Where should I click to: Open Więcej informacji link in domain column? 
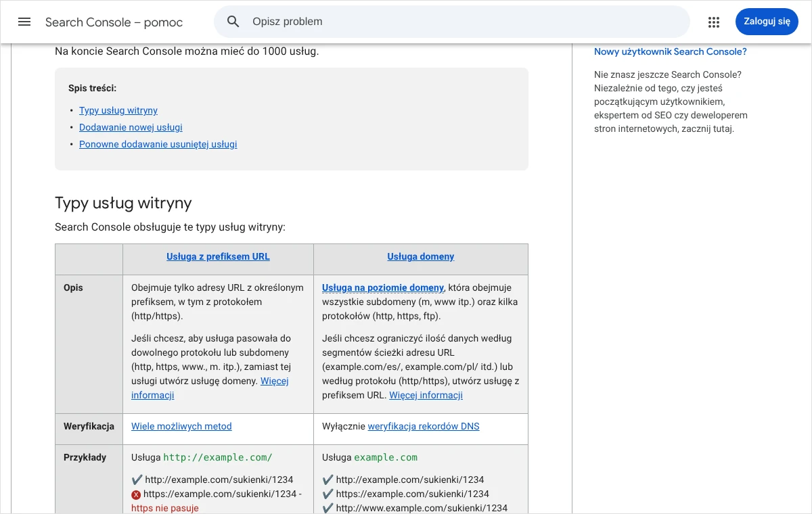pyautogui.click(x=426, y=395)
